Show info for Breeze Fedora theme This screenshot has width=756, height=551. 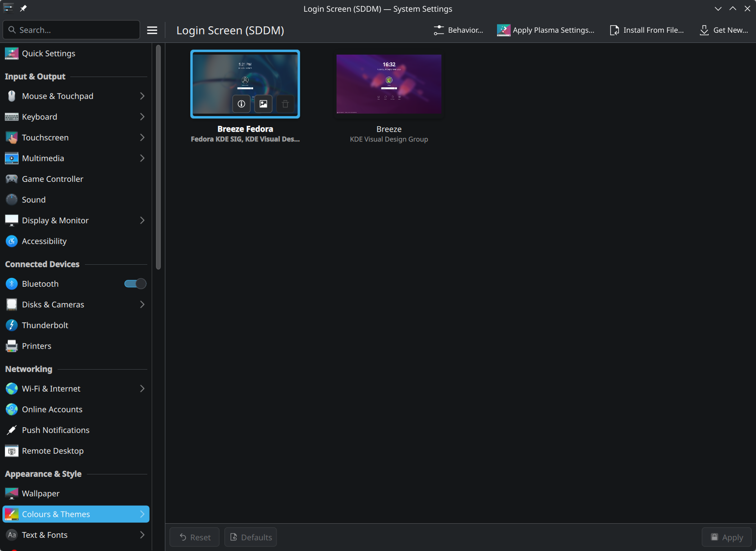241,104
